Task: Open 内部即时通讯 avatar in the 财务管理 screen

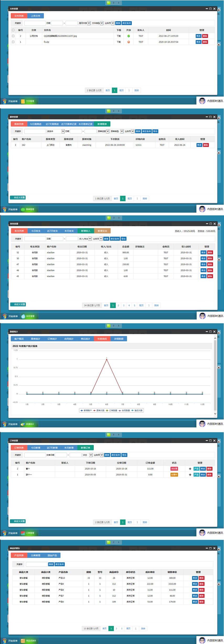Action: point(202,316)
